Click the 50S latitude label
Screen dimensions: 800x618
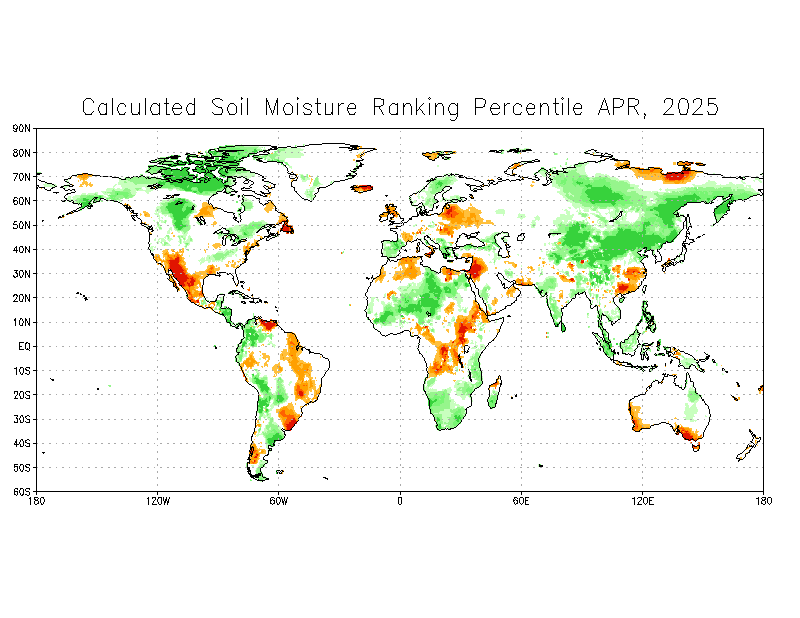22,468
